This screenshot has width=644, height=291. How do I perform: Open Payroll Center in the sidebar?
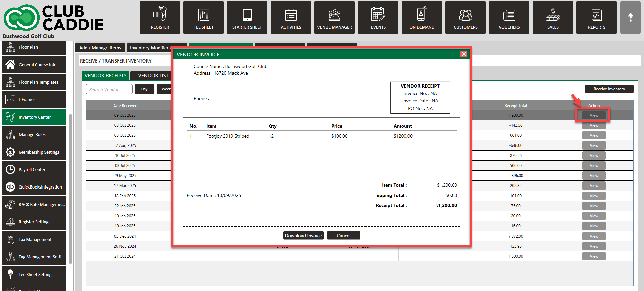[34, 169]
